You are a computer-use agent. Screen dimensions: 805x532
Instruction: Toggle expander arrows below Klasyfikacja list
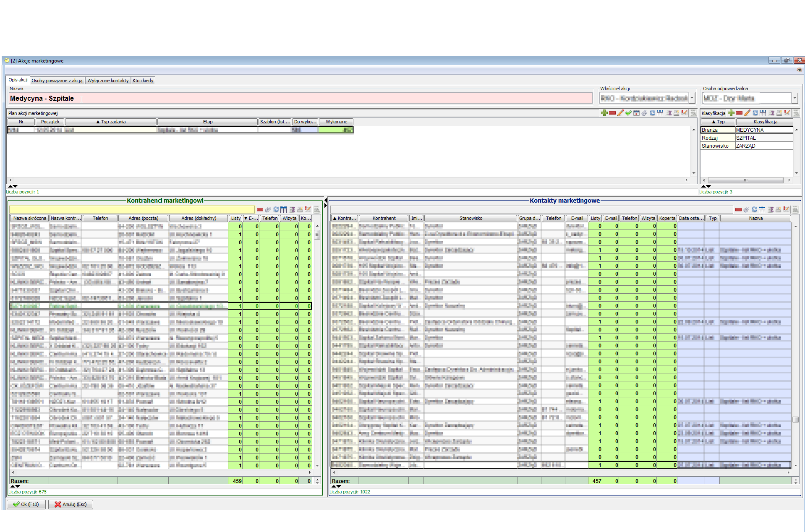point(706,186)
